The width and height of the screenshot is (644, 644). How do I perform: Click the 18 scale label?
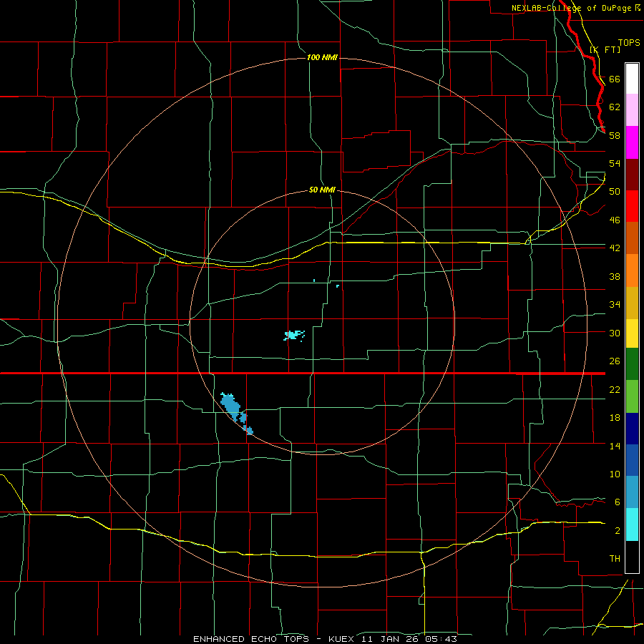pos(615,418)
